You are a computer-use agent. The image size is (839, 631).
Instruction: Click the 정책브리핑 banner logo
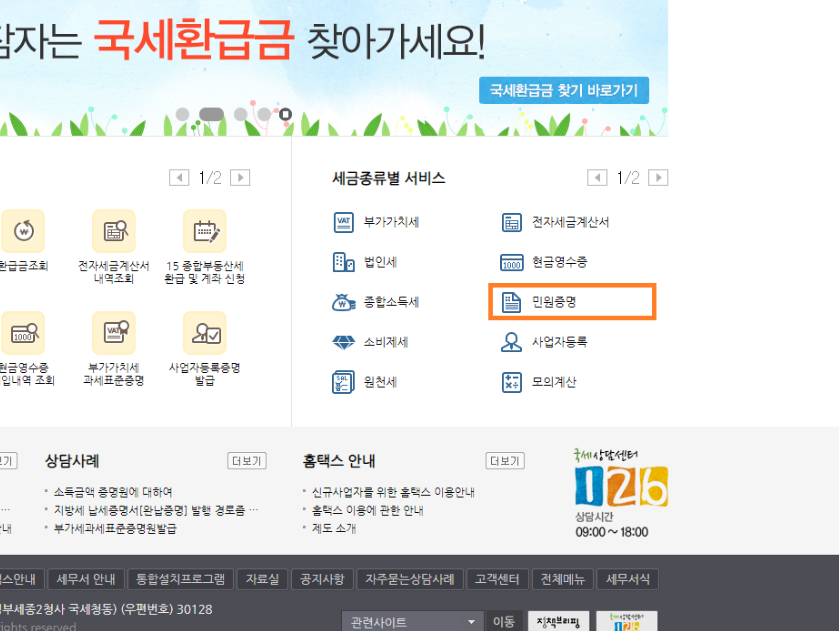[558, 622]
